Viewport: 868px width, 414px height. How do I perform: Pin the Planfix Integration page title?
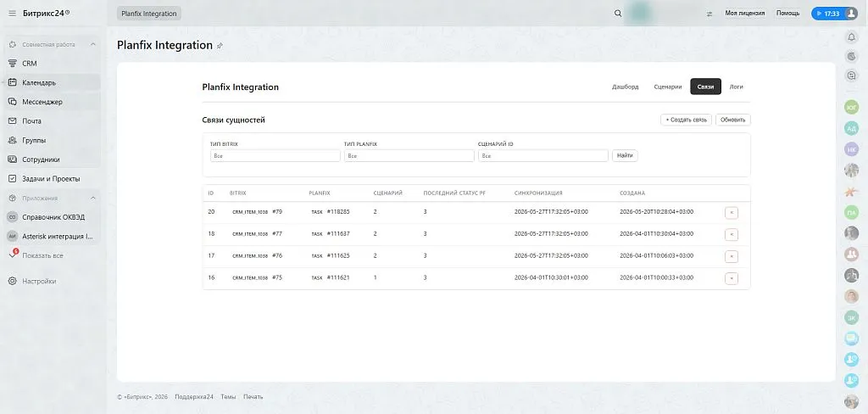tap(220, 46)
